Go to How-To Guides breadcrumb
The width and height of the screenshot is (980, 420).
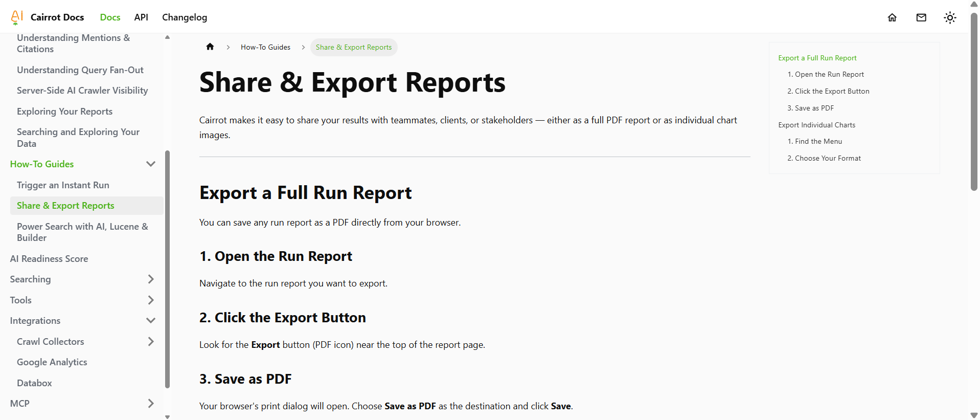(x=265, y=47)
